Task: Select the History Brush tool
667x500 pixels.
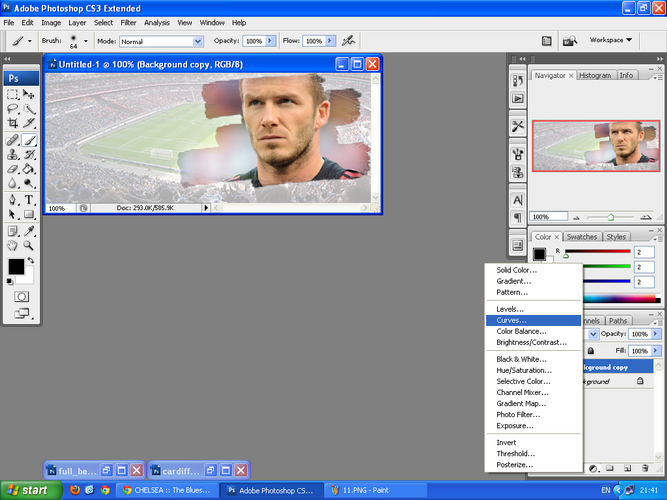Action: click(x=29, y=154)
